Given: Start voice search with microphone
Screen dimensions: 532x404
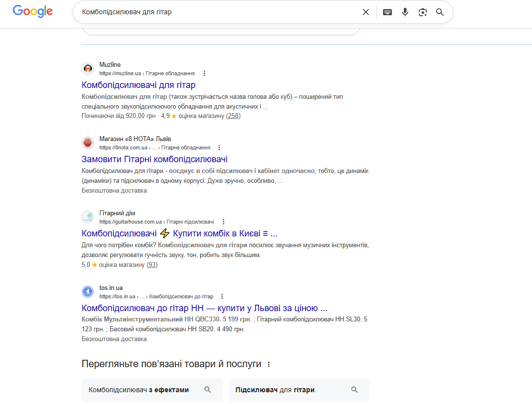Looking at the screenshot, I should [405, 12].
